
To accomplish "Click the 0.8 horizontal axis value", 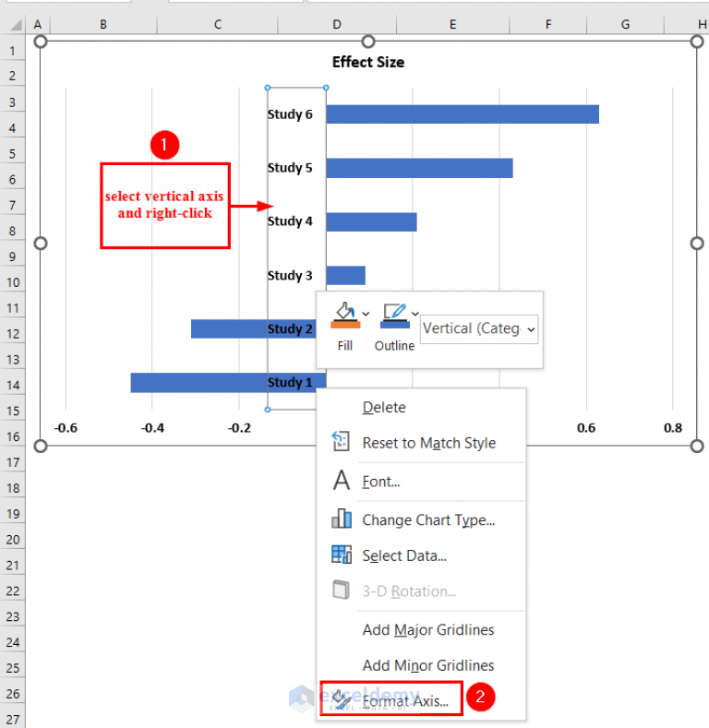I will tap(673, 427).
